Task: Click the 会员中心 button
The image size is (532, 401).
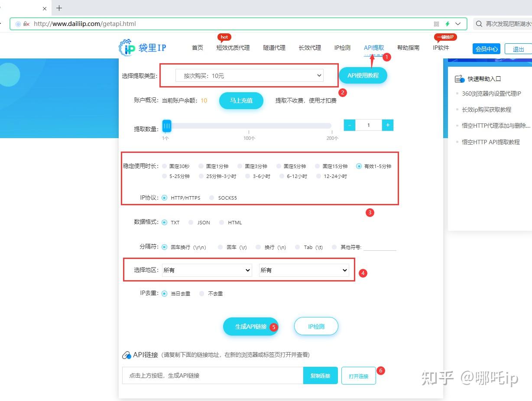Action: click(x=487, y=49)
